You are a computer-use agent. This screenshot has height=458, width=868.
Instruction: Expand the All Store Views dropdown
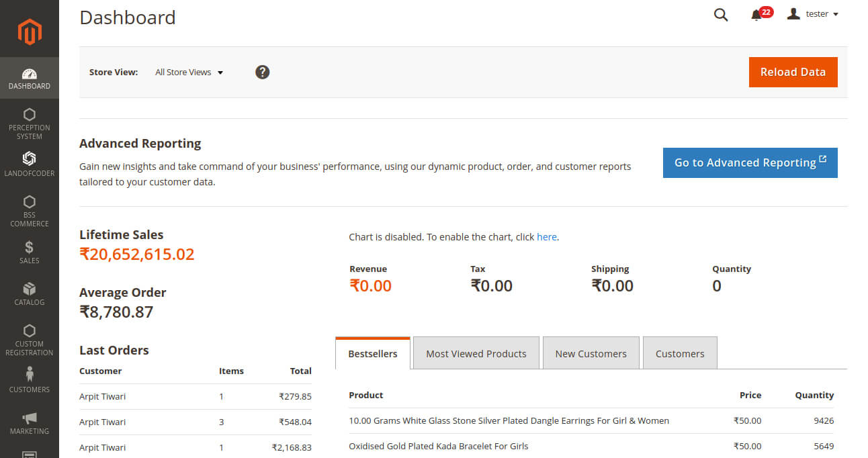189,72
